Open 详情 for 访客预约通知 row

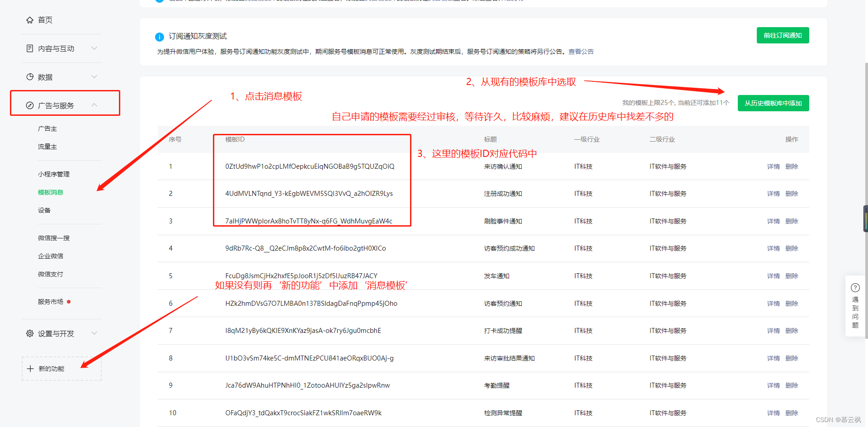coord(773,304)
